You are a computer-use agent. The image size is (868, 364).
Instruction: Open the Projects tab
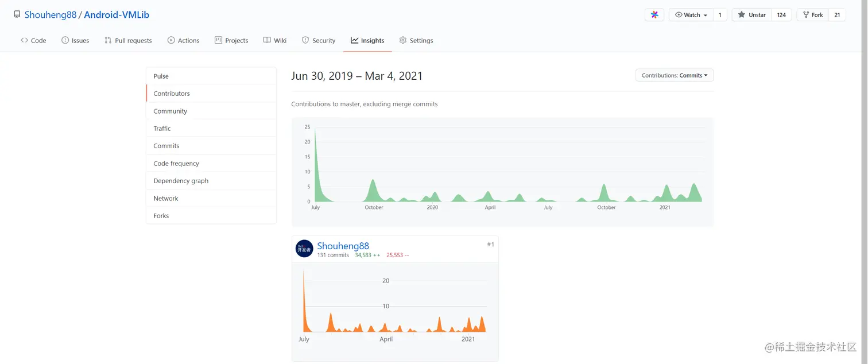pos(231,40)
